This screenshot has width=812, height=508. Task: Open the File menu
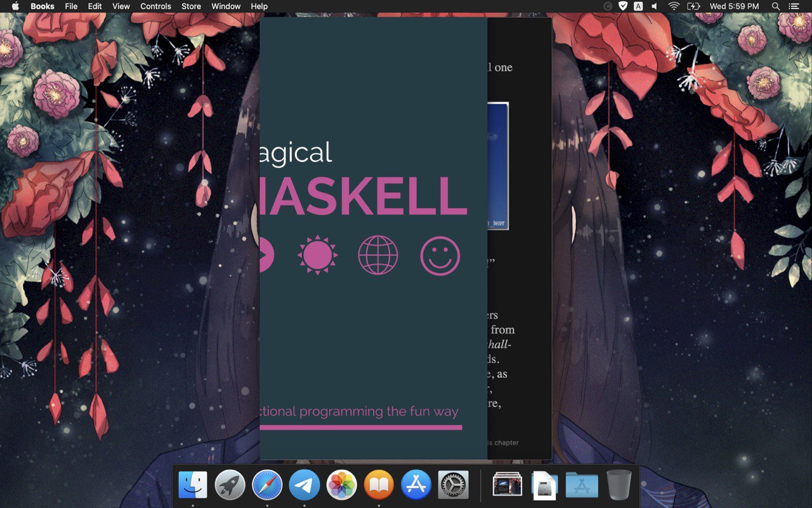pos(71,6)
